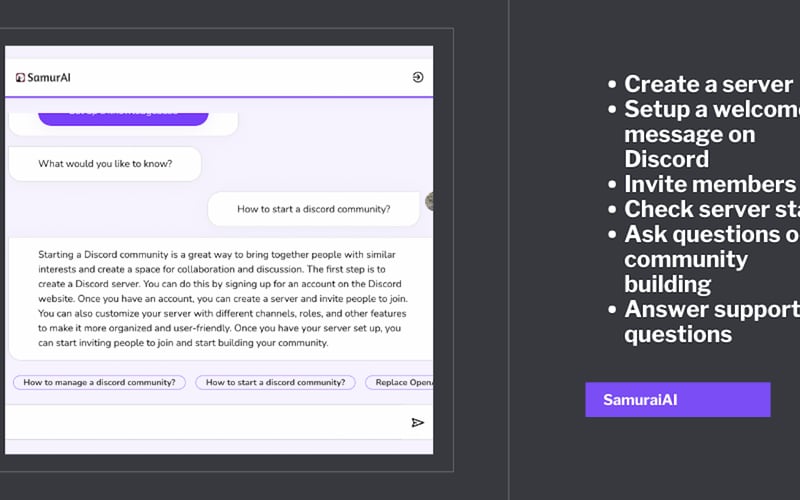Image resolution: width=800 pixels, height=500 pixels.
Task: Click the SamurAI logo icon
Action: tap(20, 78)
